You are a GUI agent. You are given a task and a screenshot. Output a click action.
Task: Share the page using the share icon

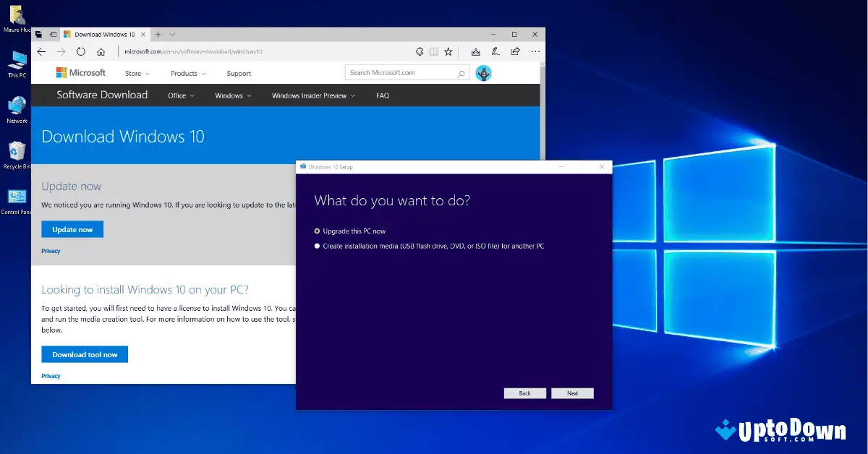516,51
